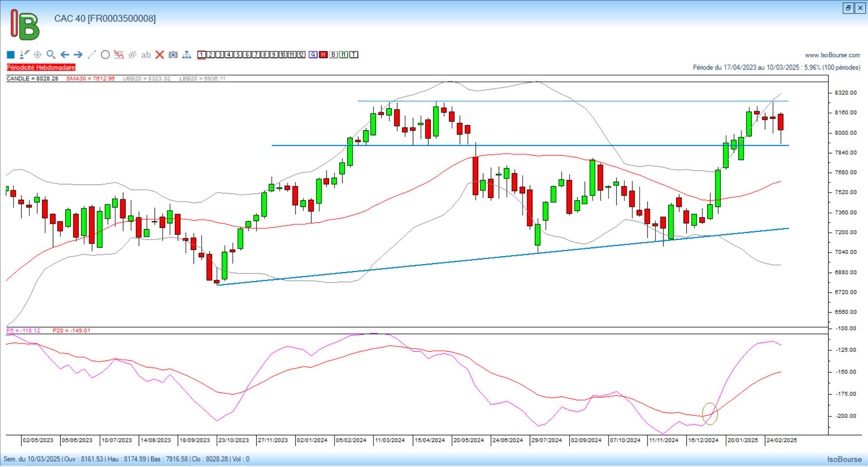This screenshot has height=467, width=868.
Task: Click the 29/07/2024 date axis label
Action: click(547, 440)
